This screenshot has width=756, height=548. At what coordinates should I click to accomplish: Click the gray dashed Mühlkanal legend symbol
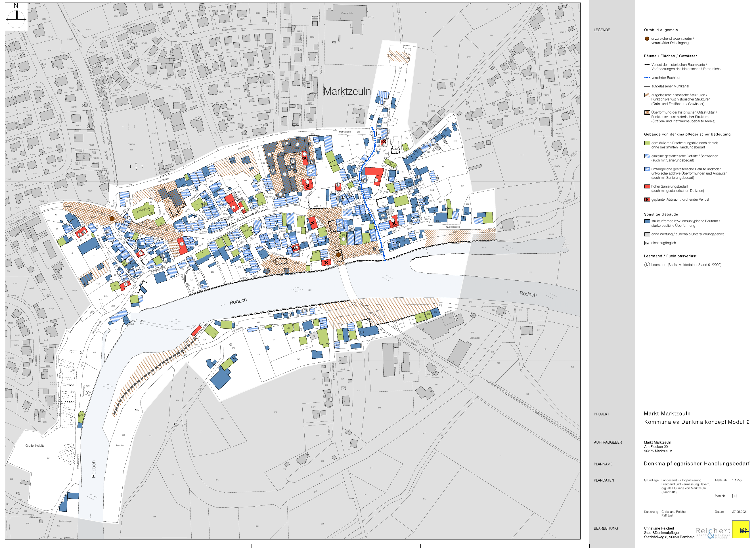[647, 86]
